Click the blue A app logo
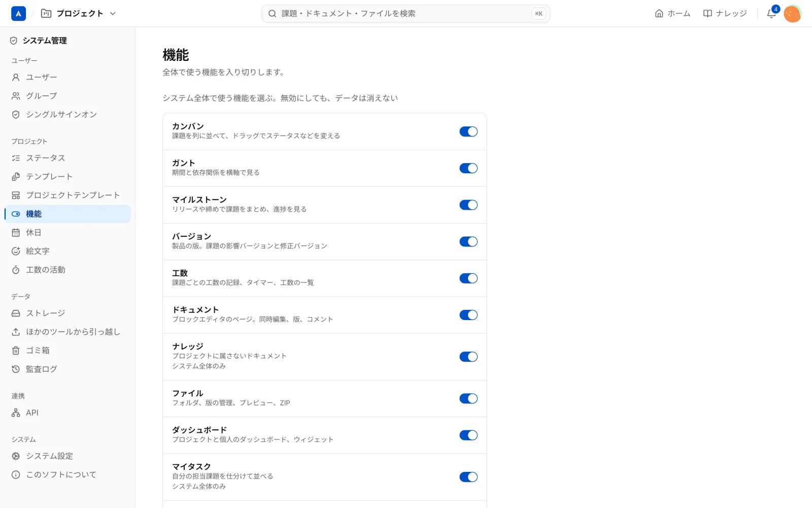 (x=18, y=14)
